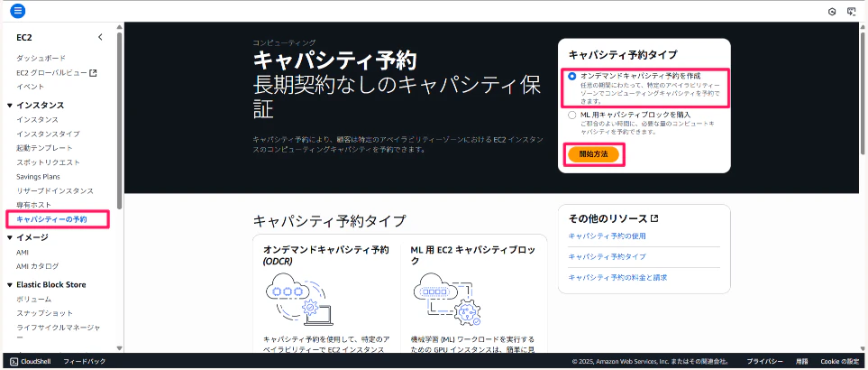The width and height of the screenshot is (868, 370).
Task: Select キャパシティーの予約 in sidebar
Action: 51,219
